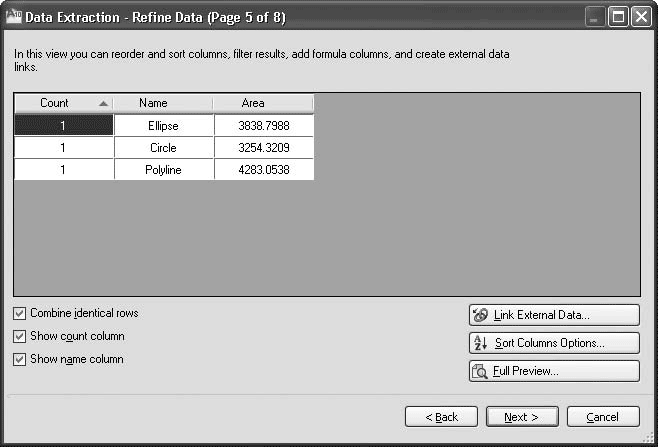Click the Count column header
This screenshot has height=447, width=658.
pyautogui.click(x=63, y=103)
